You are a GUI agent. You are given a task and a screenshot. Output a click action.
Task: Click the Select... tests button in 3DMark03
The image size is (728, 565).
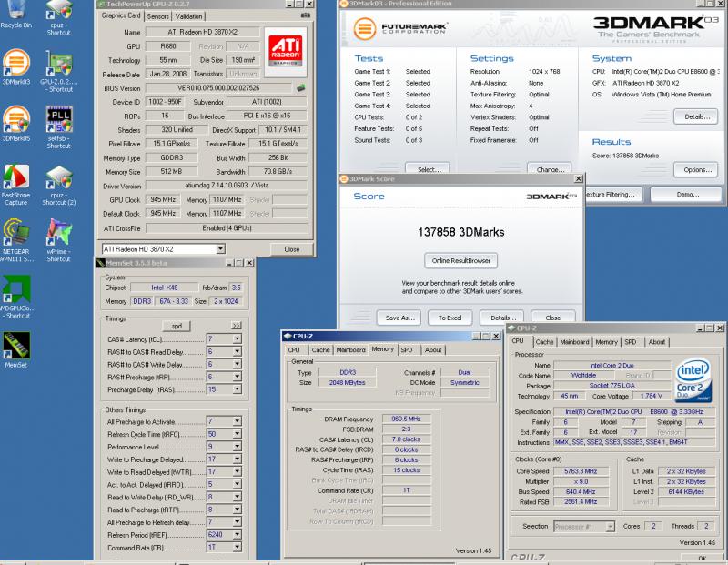(429, 169)
